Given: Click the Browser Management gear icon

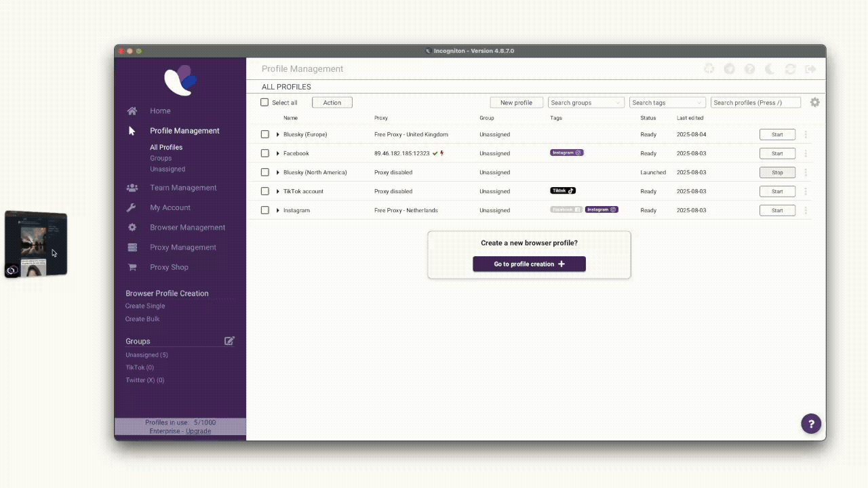Looking at the screenshot, I should [x=132, y=227].
